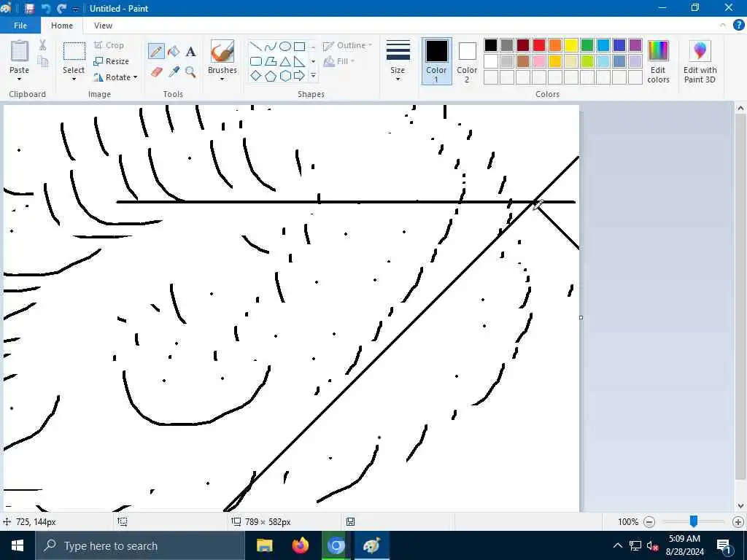
Task: Choose the Curve shape
Action: (270, 47)
